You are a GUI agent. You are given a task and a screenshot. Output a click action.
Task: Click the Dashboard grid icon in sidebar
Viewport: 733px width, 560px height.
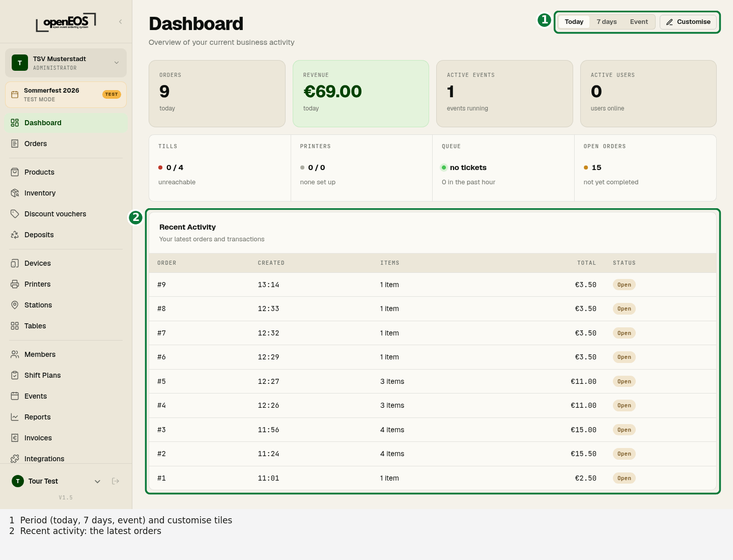[x=15, y=123]
